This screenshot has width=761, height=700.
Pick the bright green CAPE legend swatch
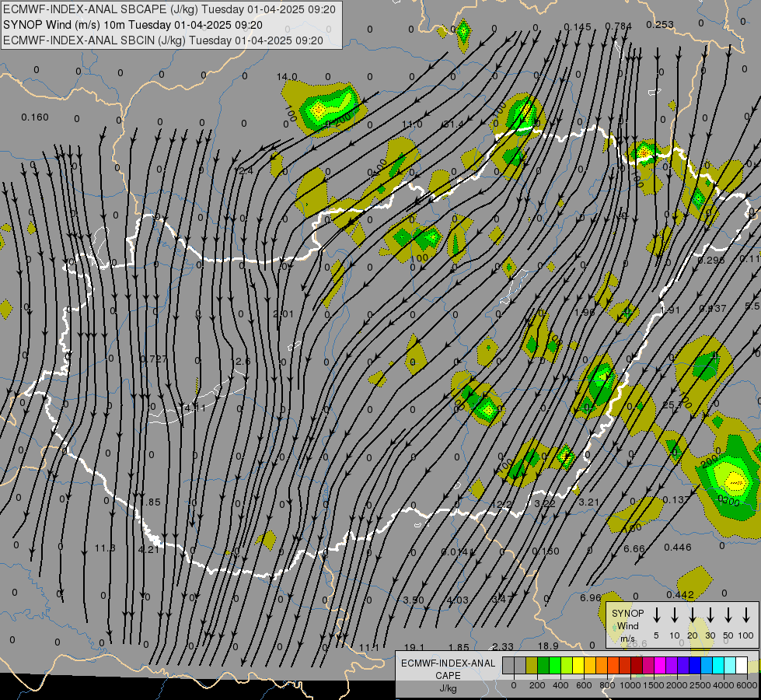[555, 666]
